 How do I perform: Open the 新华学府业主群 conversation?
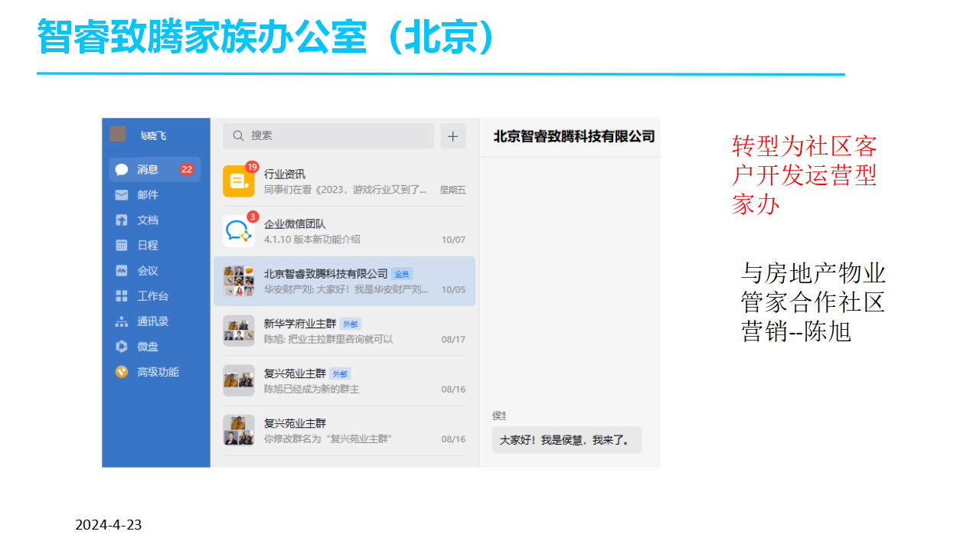(x=345, y=331)
